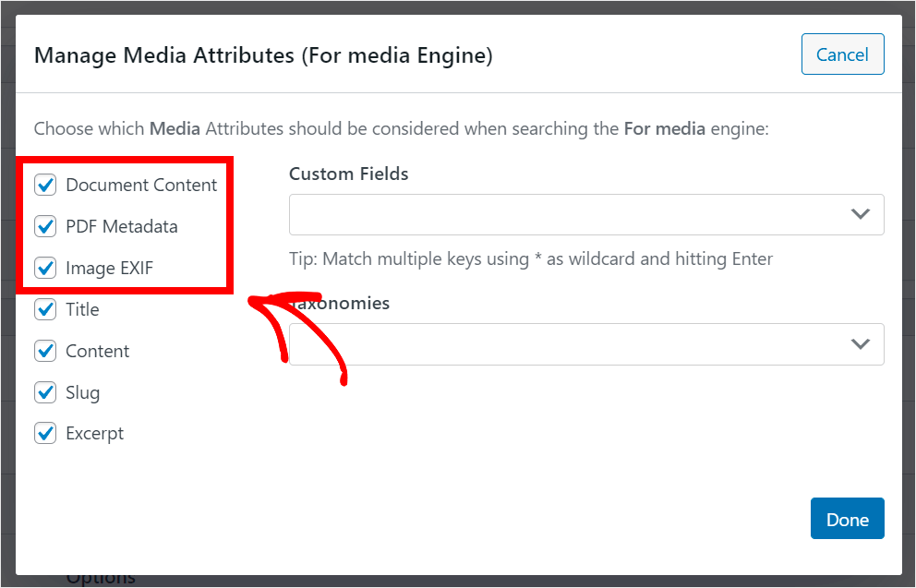916x588 pixels.
Task: Toggle the Image EXIF checkbox
Action: [45, 268]
